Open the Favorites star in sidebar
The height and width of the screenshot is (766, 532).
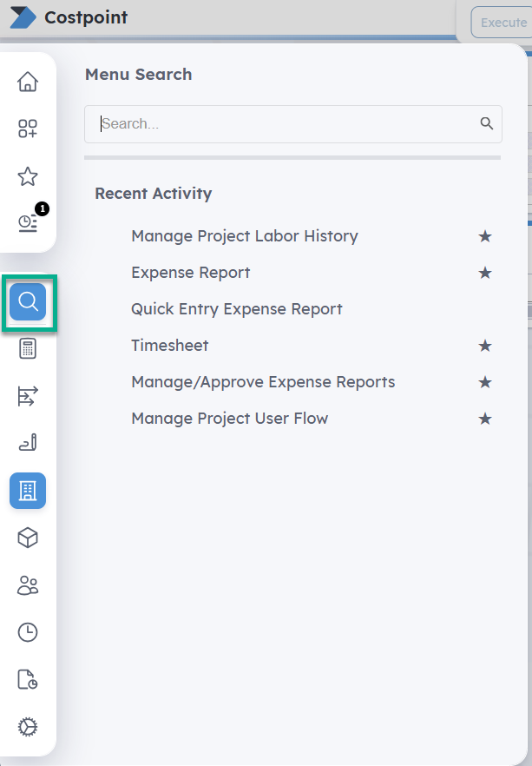tap(28, 177)
